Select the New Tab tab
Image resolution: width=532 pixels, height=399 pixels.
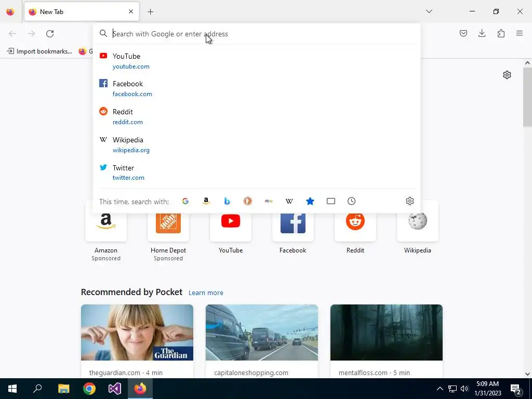82,11
